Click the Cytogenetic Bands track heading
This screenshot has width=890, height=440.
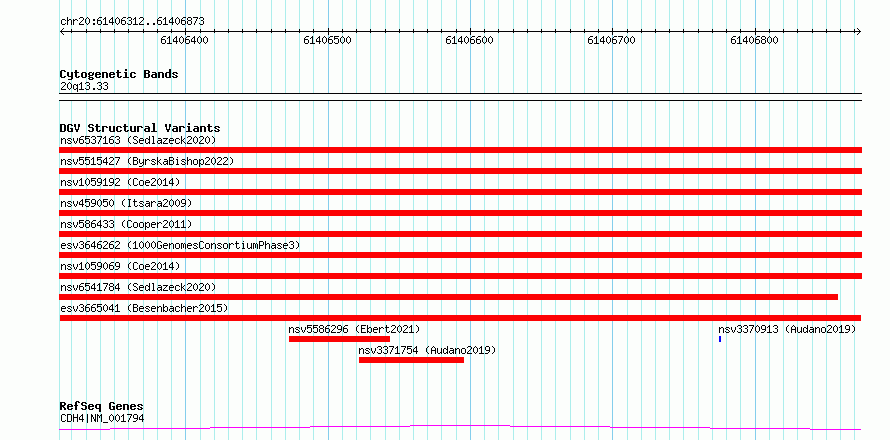click(119, 74)
